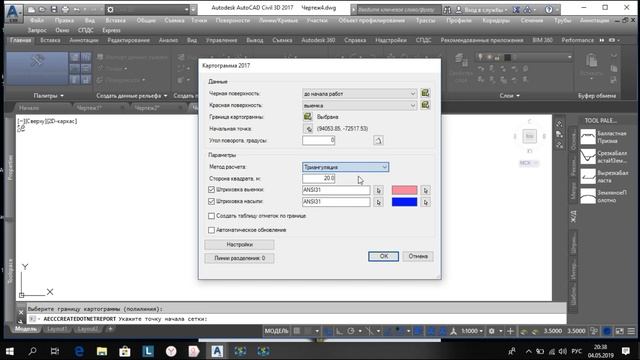Open Метод расчета dropdown
Image resolution: width=640 pixels, height=360 pixels.
345,167
